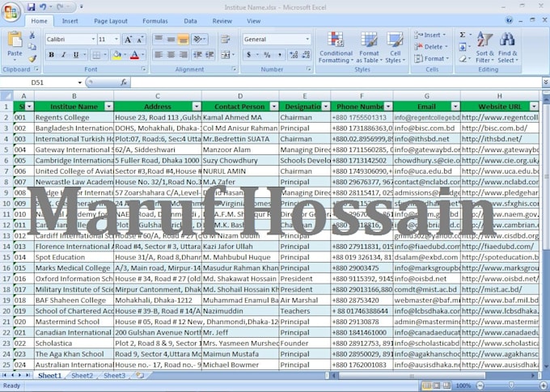550x392 pixels.
Task: Click the Format cells button
Action: [432, 58]
